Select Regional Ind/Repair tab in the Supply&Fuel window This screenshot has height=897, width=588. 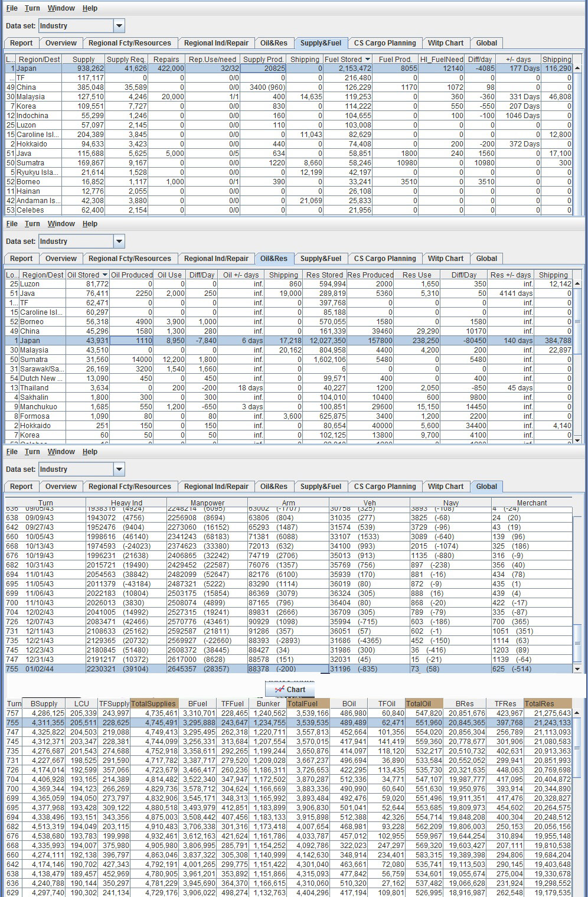(216, 43)
